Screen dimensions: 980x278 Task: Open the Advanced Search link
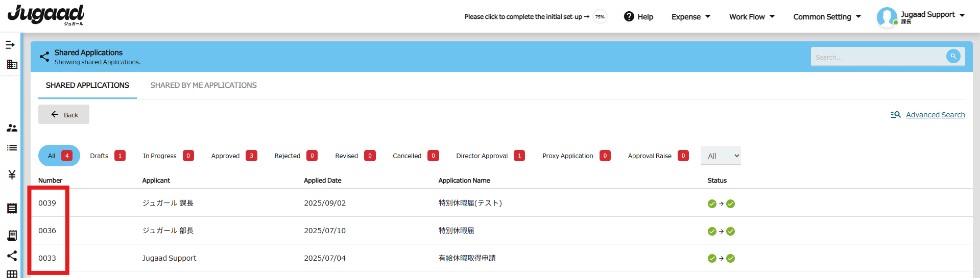click(x=935, y=115)
